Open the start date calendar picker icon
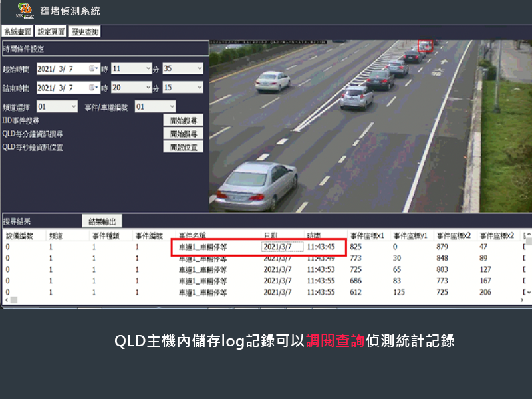 [x=93, y=68]
